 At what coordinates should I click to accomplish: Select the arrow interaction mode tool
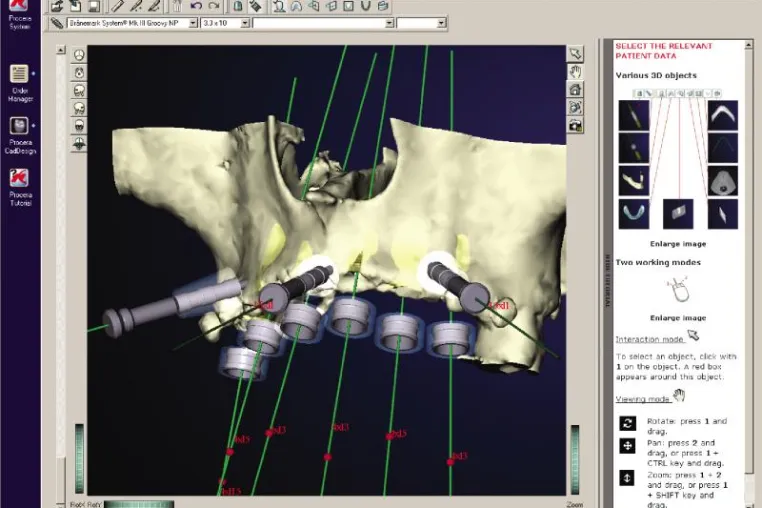pyautogui.click(x=575, y=53)
